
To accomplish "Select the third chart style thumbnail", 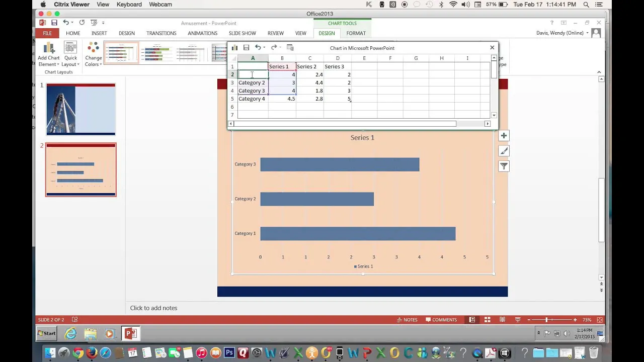I will (191, 53).
